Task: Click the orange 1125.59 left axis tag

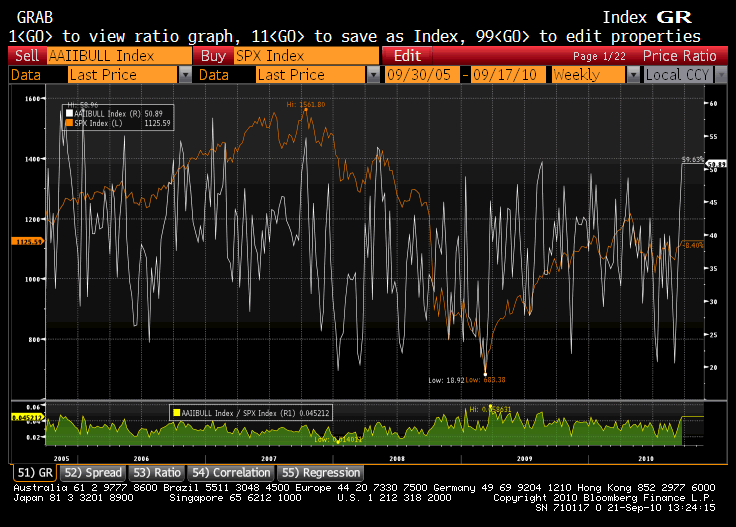Action: (28, 241)
